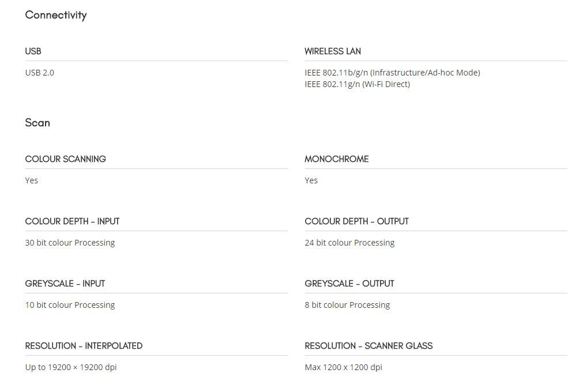Click the Connectivity section heading
The width and height of the screenshot is (583, 392).
[x=56, y=15]
